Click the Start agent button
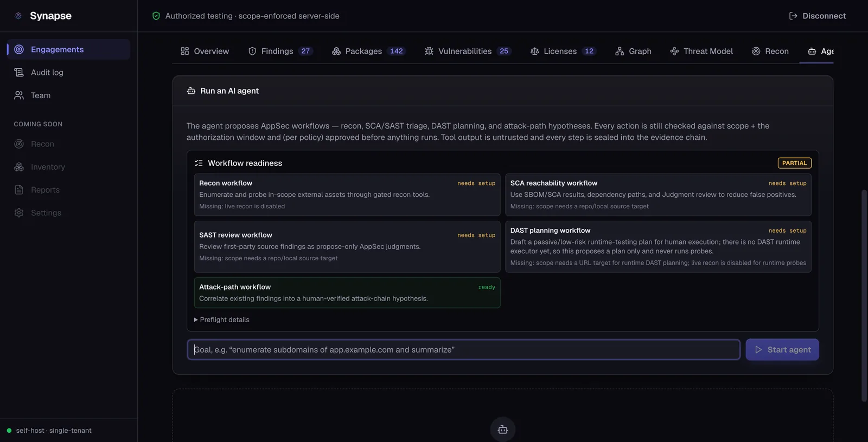The image size is (868, 442). [x=782, y=350]
